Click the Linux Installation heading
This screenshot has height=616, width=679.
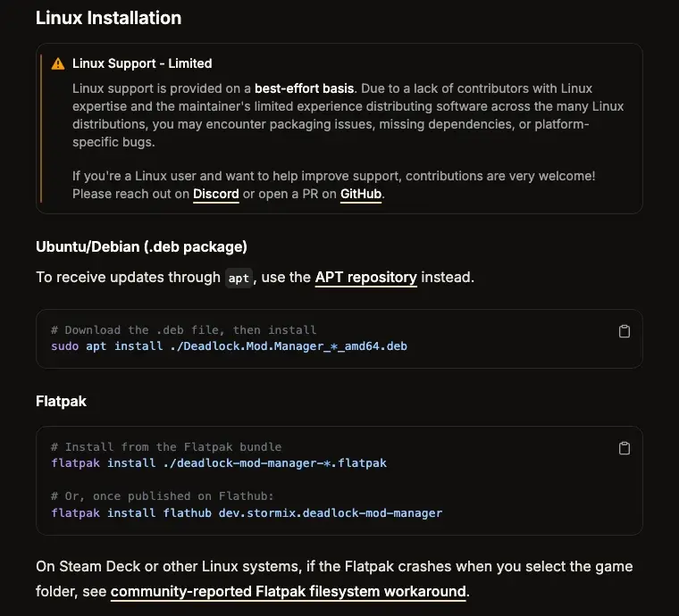(x=108, y=18)
